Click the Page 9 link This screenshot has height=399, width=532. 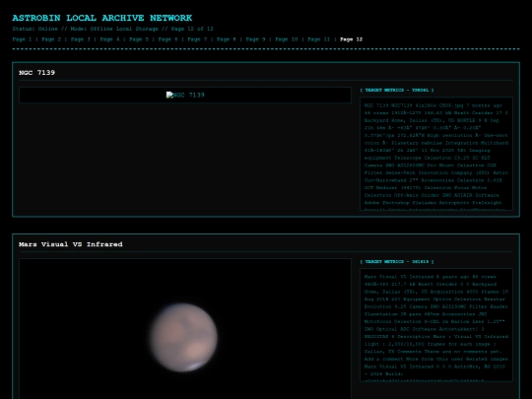[255, 39]
